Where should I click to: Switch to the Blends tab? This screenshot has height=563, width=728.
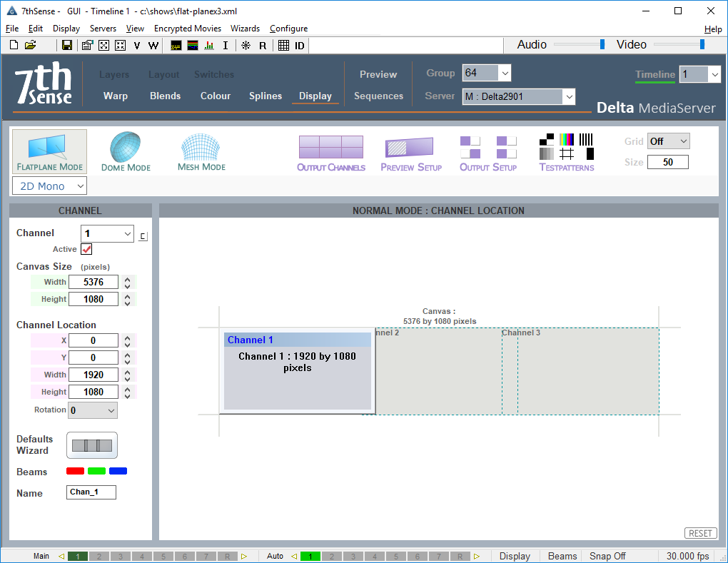pos(166,96)
